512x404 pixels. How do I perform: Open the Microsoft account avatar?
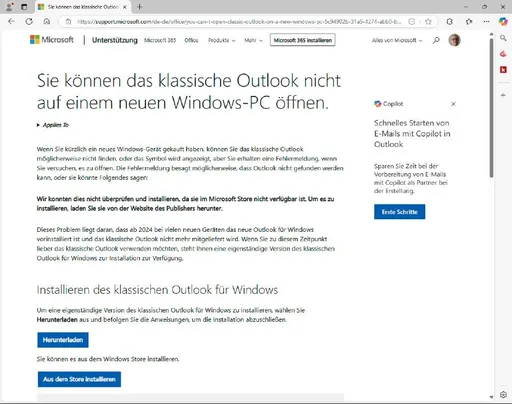point(454,40)
